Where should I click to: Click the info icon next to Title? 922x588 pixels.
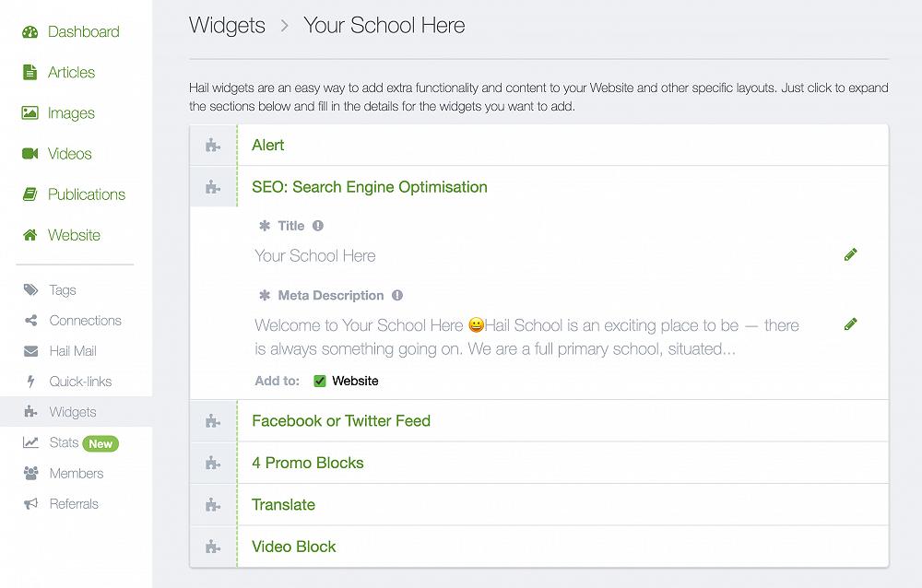[318, 226]
